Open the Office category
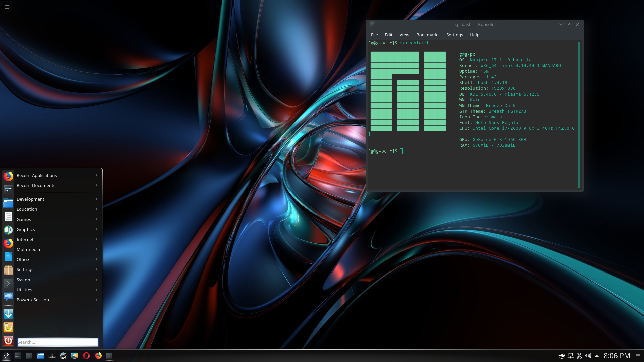This screenshot has height=362, width=644. [57, 259]
